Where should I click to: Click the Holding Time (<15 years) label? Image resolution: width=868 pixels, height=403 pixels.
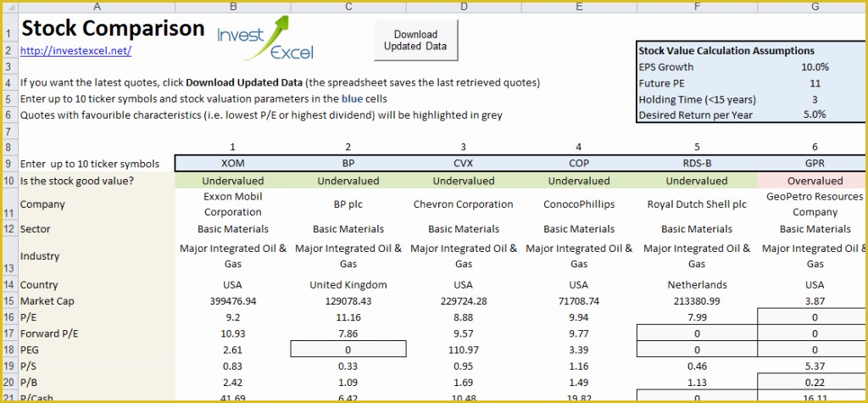[697, 100]
